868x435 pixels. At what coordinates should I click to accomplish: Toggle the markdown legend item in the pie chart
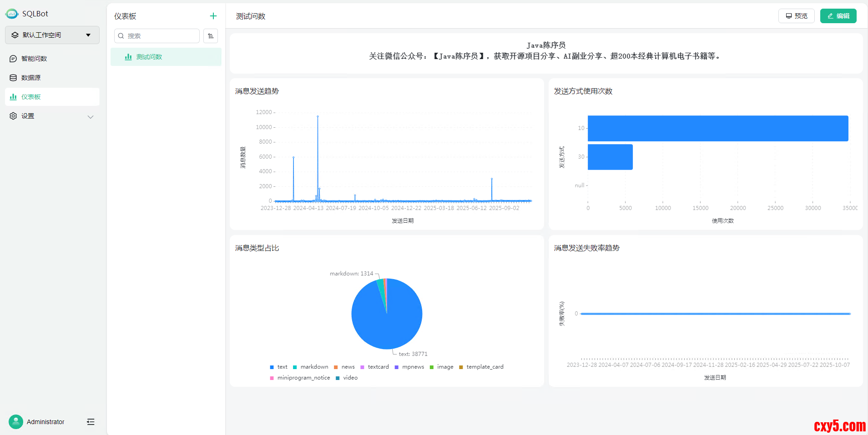click(311, 367)
